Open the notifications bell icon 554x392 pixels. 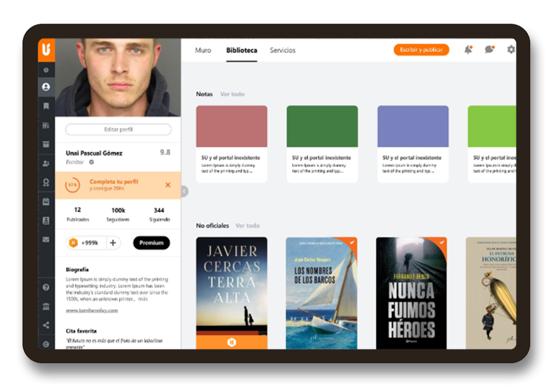pos(469,49)
